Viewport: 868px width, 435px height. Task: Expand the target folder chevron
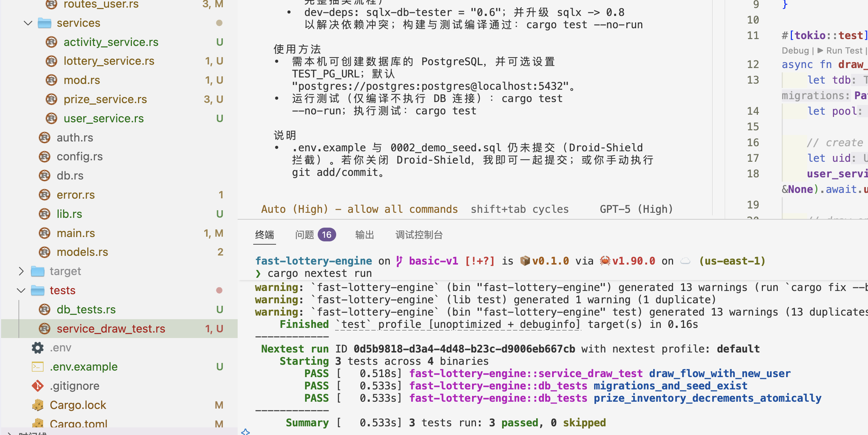coord(21,271)
